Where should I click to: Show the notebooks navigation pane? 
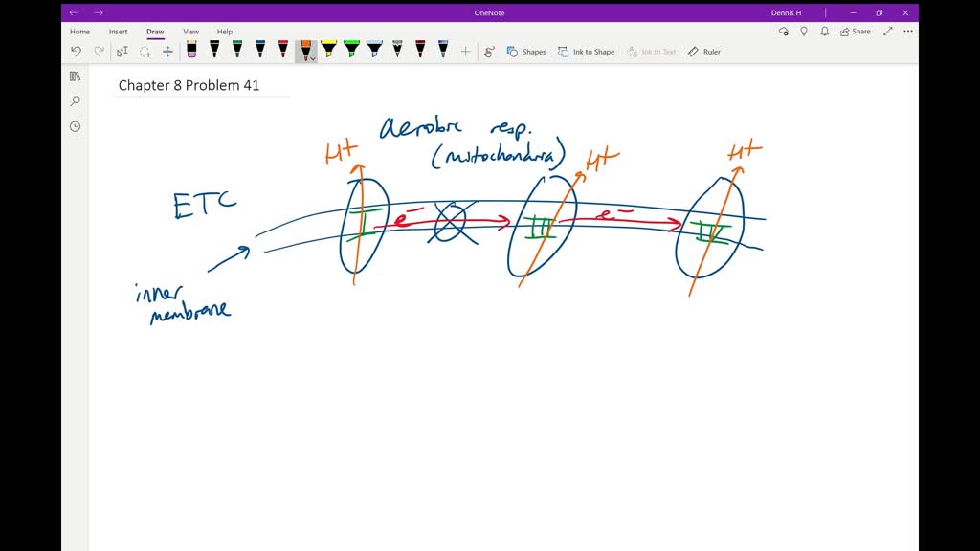[75, 77]
